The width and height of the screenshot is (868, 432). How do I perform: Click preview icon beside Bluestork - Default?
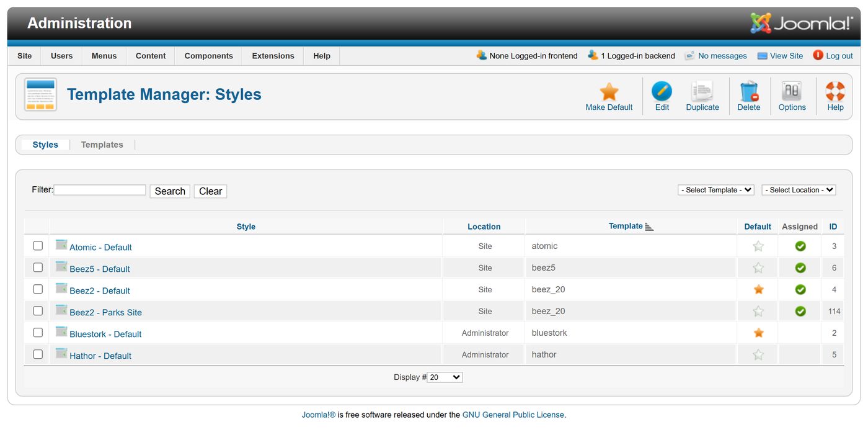(61, 332)
